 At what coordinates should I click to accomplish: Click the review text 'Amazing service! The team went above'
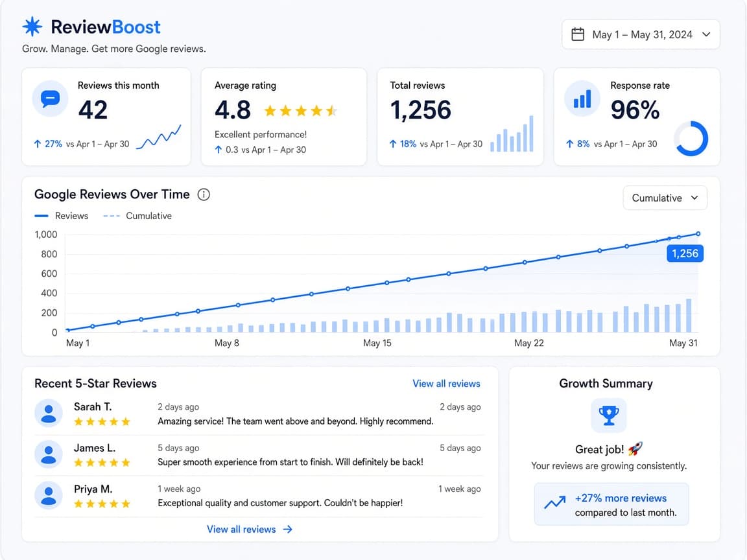point(296,421)
